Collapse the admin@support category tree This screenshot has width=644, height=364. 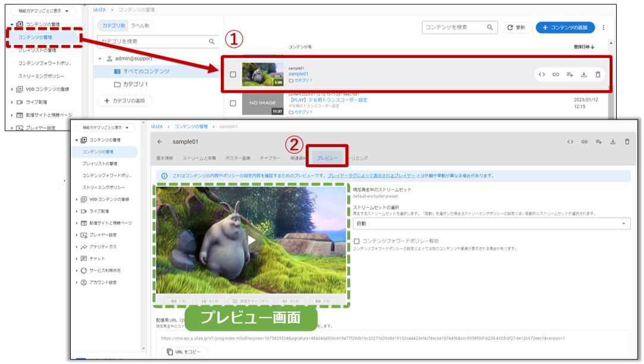[100, 59]
